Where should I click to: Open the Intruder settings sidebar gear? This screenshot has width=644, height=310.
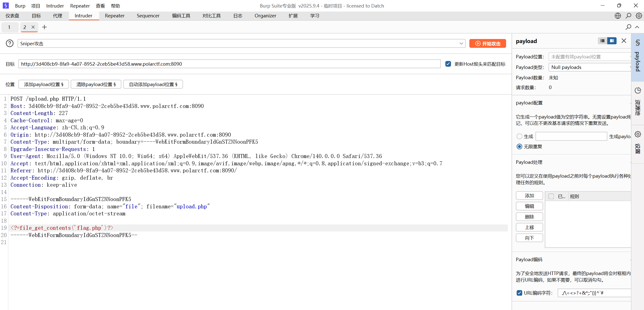coord(638,134)
